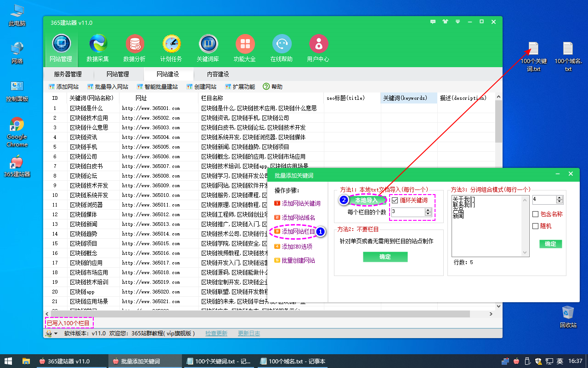This screenshot has width=588, height=368.
Task: Switch to 网站管理 sub-tab
Action: pyautogui.click(x=118, y=74)
